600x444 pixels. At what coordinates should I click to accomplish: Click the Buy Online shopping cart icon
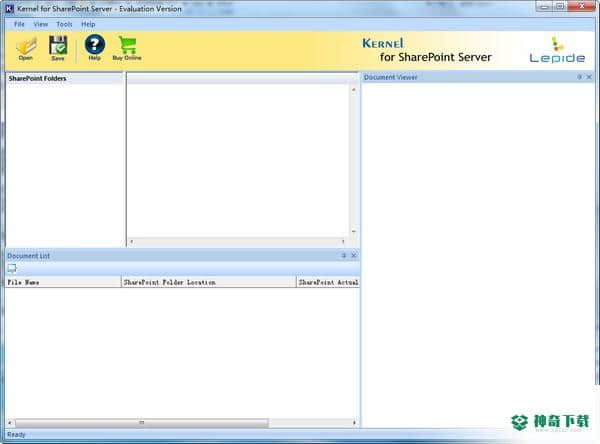127,49
